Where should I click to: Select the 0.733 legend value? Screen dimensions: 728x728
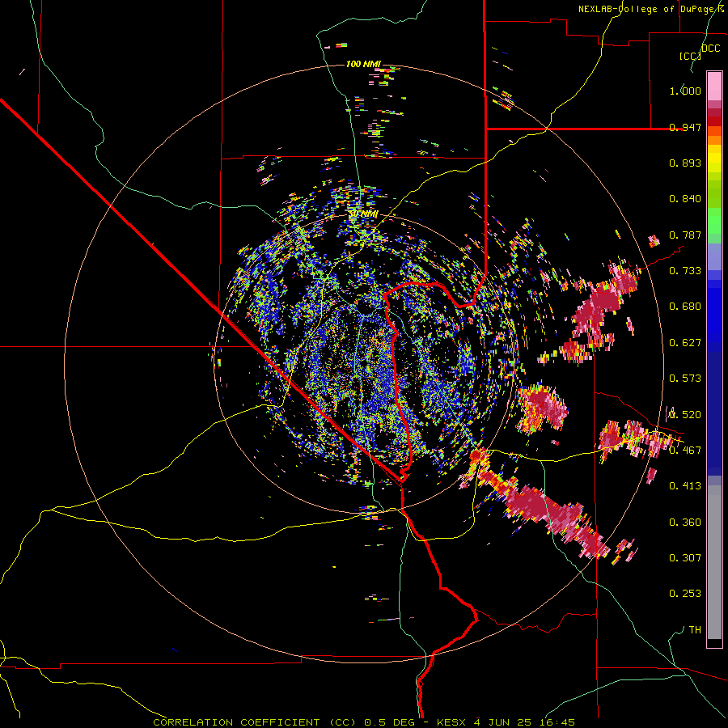coord(685,271)
